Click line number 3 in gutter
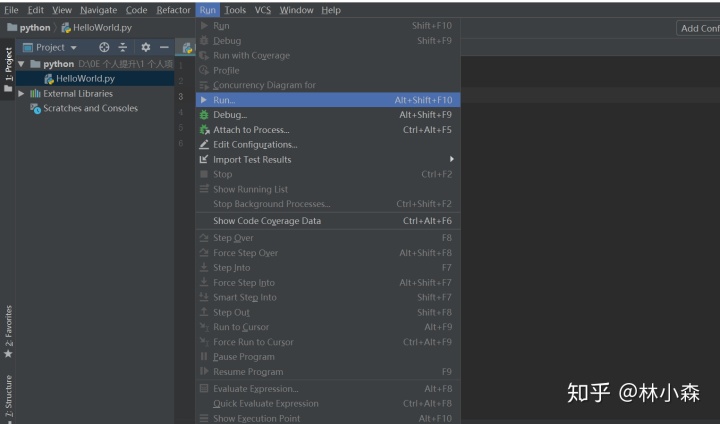 180,96
